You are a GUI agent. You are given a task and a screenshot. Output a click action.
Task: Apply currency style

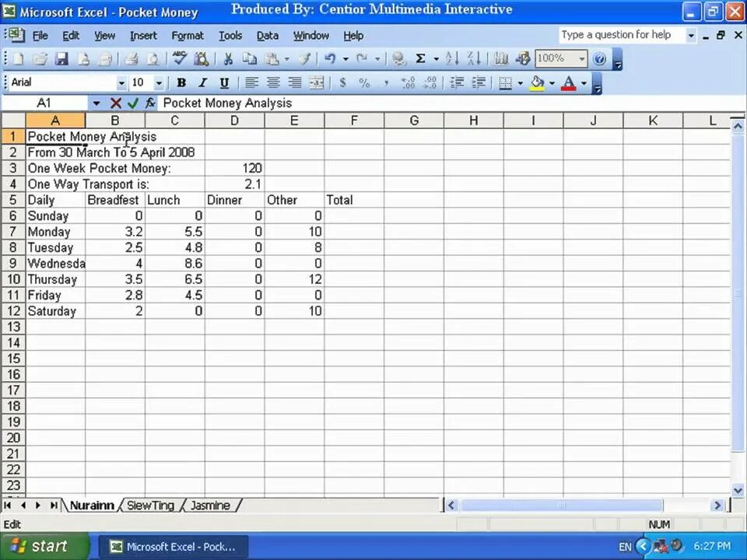click(x=342, y=83)
